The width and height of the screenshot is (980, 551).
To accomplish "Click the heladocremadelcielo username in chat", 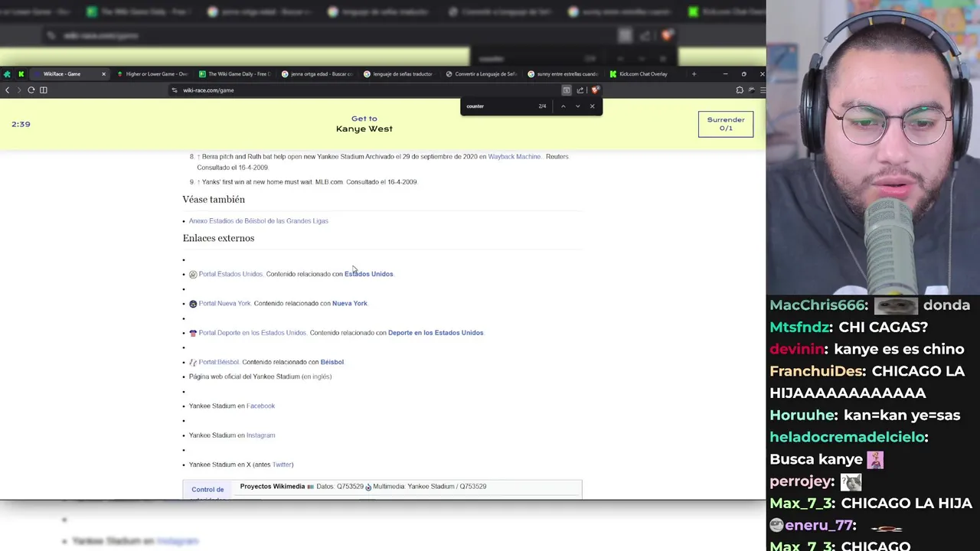I will click(x=847, y=438).
